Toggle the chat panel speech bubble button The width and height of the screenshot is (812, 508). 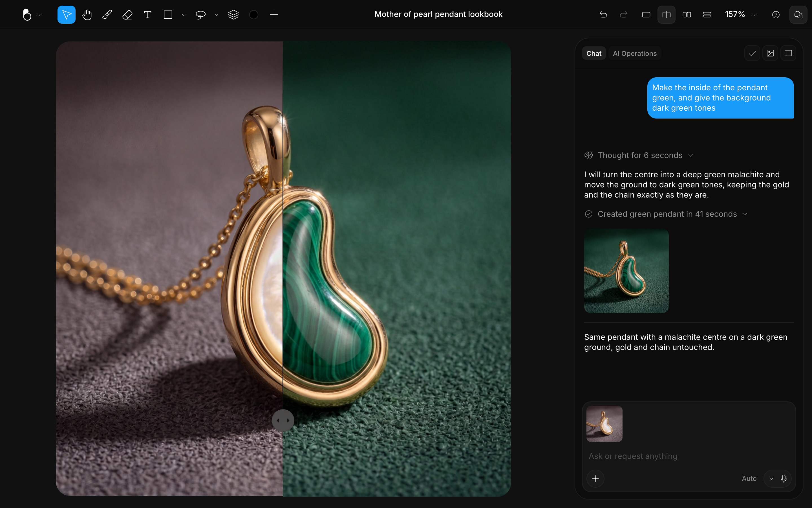(x=798, y=14)
